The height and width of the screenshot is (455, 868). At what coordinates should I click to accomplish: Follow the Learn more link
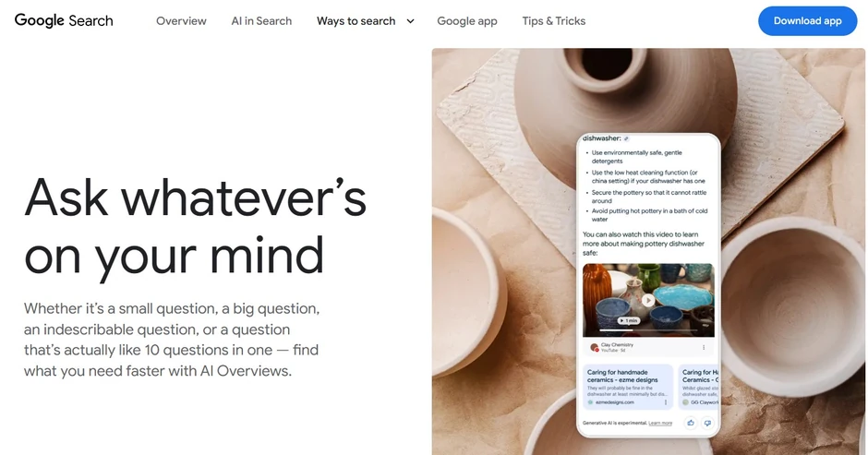point(660,423)
